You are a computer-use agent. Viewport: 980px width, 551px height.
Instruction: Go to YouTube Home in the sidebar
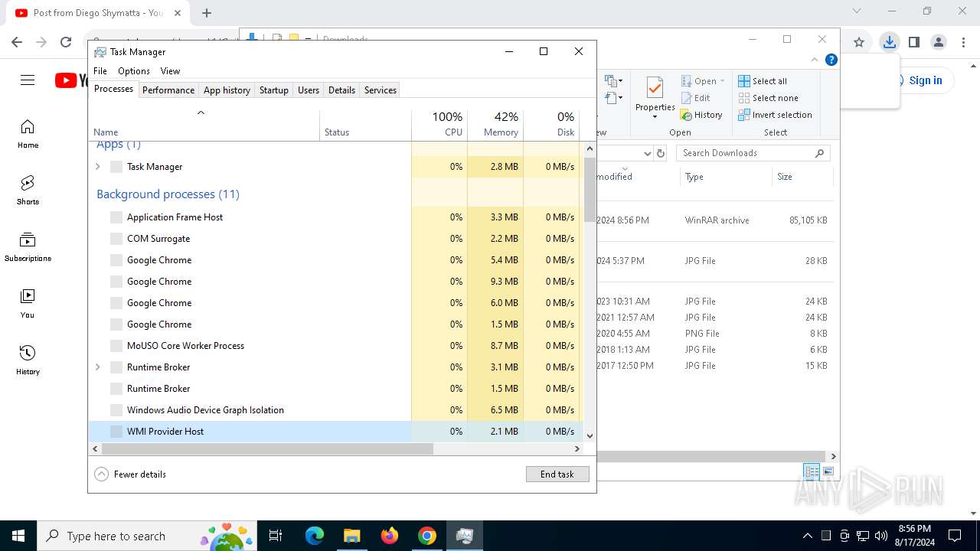coord(28,134)
